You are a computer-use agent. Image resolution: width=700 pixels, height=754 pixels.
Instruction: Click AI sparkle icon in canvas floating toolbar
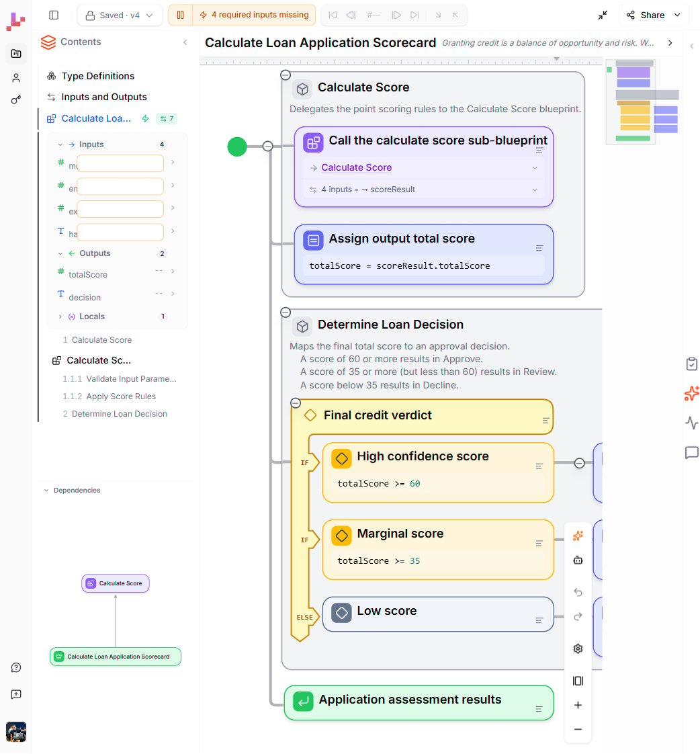click(578, 536)
